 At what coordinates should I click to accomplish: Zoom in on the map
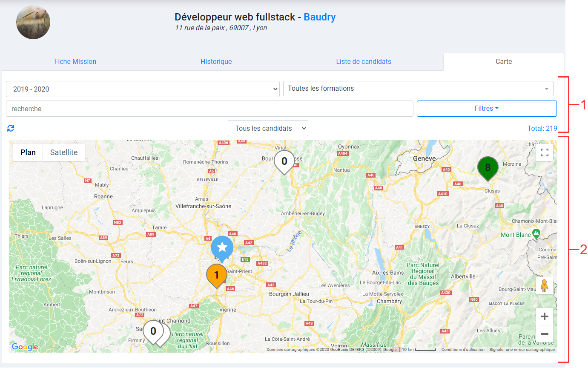coord(544,317)
